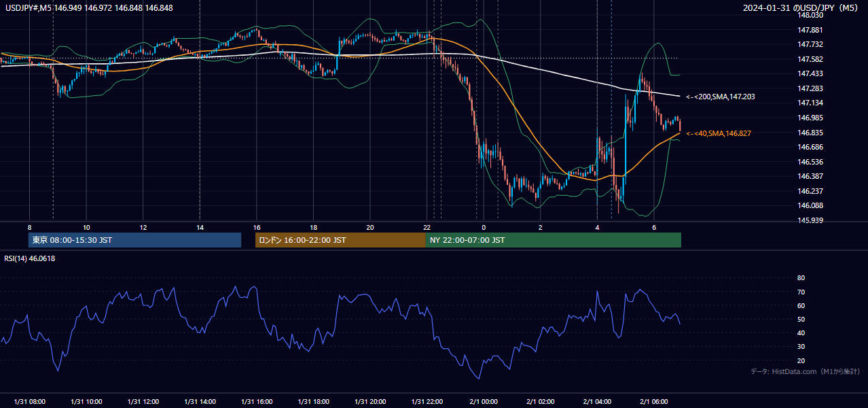This screenshot has height=408, width=868.
Task: Click price axis label 145.939
Action: pos(810,220)
